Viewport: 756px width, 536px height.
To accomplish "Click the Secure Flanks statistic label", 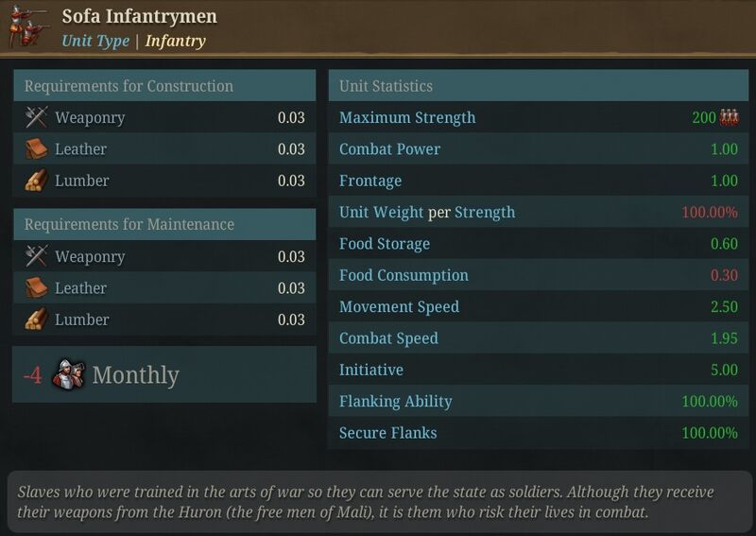I will [387, 433].
